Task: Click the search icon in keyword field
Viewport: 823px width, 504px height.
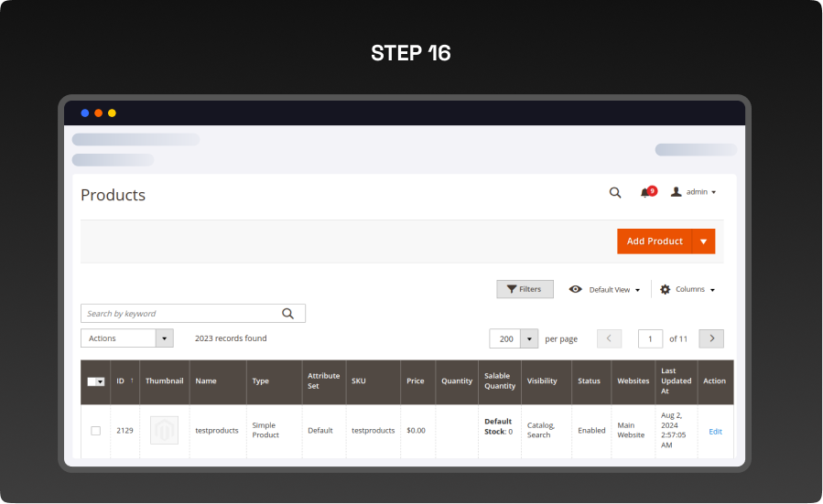Action: pos(288,314)
